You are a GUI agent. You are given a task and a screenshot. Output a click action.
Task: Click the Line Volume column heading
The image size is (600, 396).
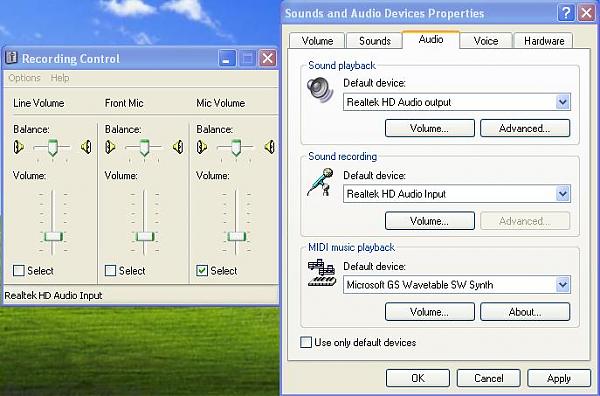(x=39, y=103)
